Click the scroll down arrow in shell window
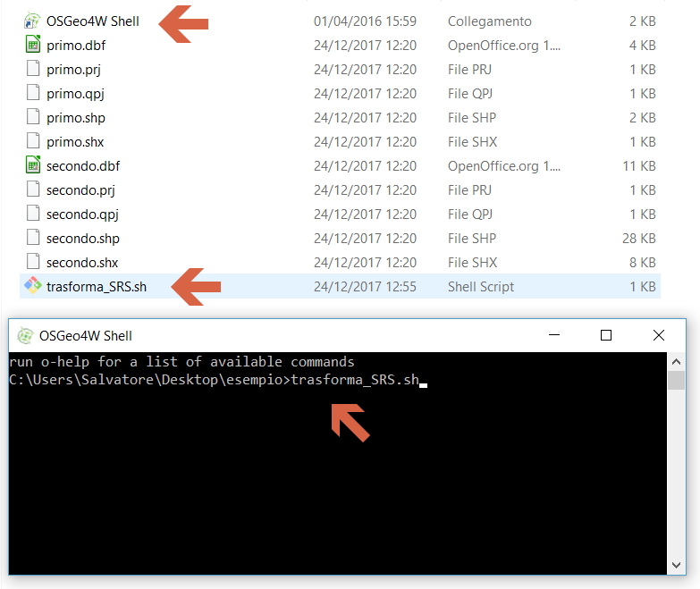Screen dimensions: 700x589 point(678,564)
